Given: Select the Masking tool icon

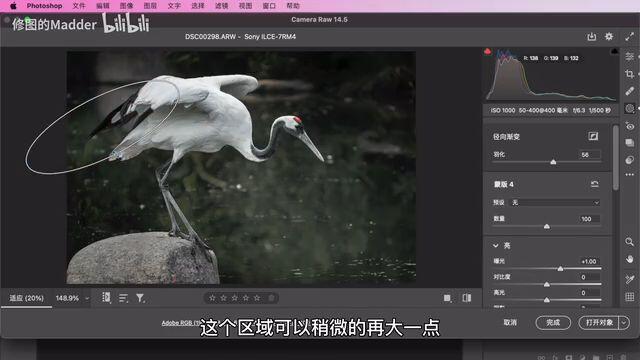Looking at the screenshot, I should point(629,109).
